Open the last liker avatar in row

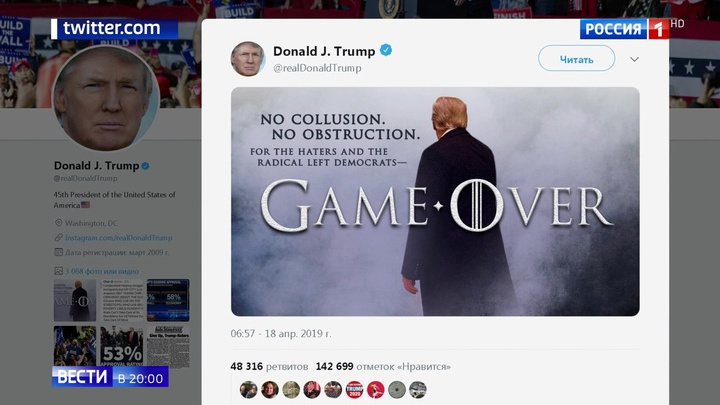[x=417, y=390]
